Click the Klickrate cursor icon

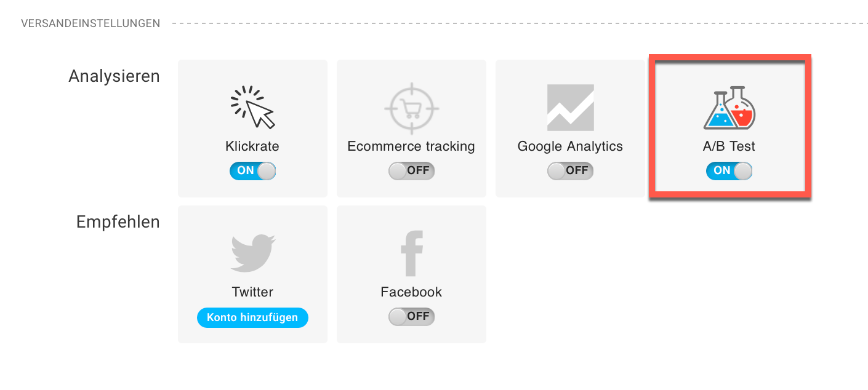pyautogui.click(x=252, y=107)
